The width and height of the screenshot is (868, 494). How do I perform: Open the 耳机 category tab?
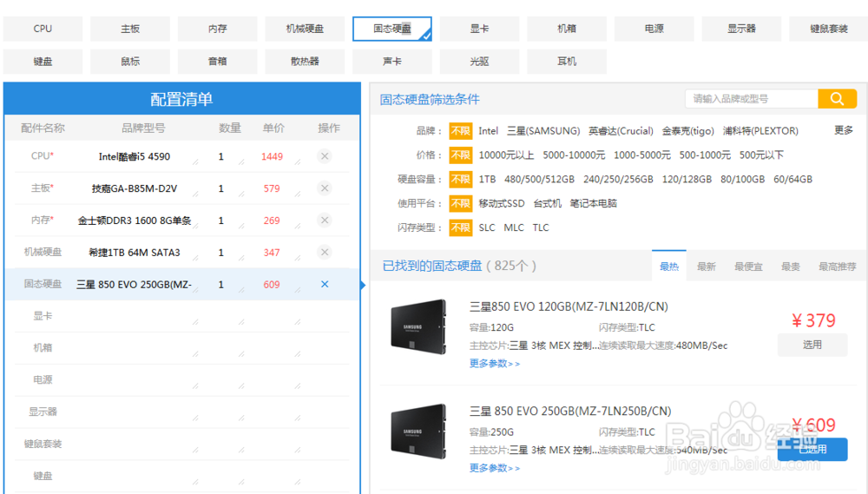[567, 62]
